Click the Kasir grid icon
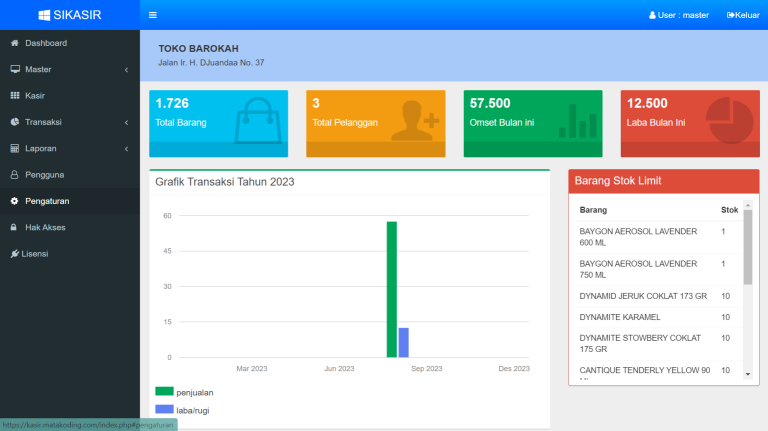Screen dimensions: 768x431 (x=14, y=95)
